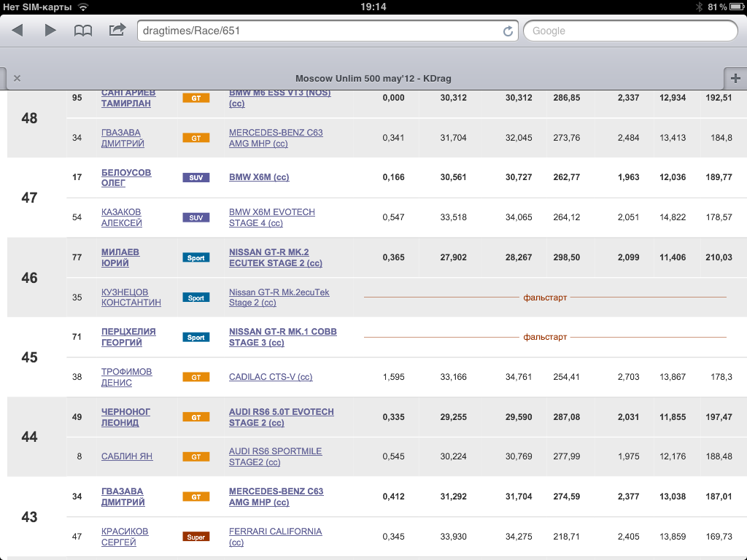Reload the dragtimes page
The width and height of the screenshot is (747, 560).
pos(508,31)
